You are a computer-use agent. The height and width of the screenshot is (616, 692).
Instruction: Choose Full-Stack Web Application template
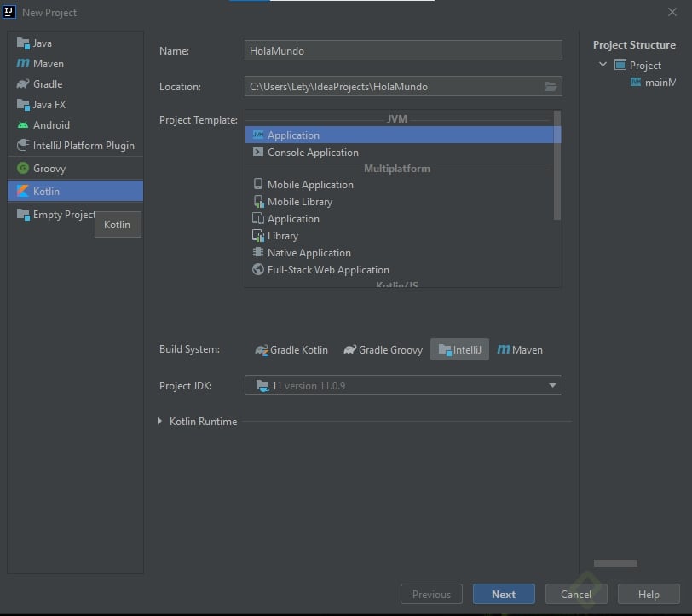400,269
